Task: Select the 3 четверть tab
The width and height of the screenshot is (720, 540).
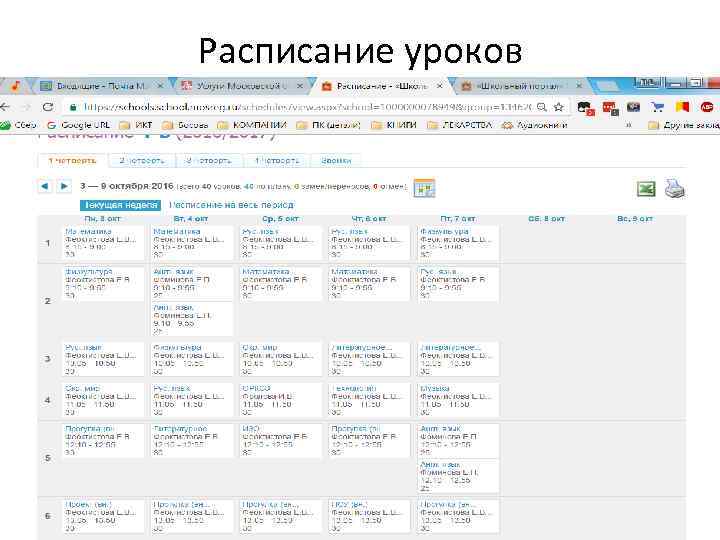Action: [x=208, y=161]
